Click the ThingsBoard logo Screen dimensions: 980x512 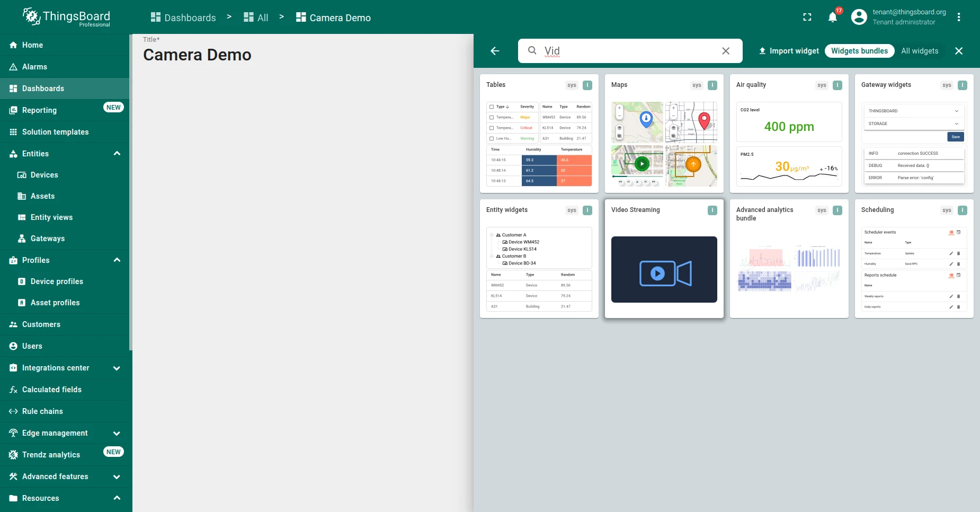(66, 17)
